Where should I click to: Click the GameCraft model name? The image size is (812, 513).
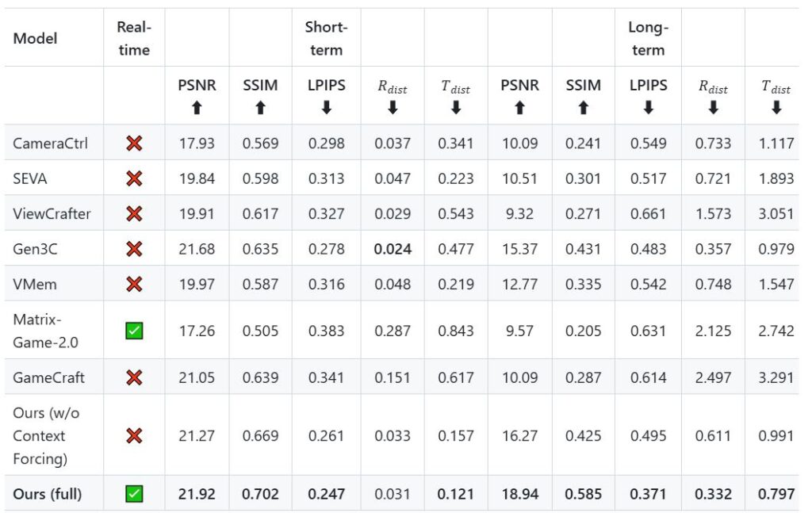pyautogui.click(x=45, y=377)
